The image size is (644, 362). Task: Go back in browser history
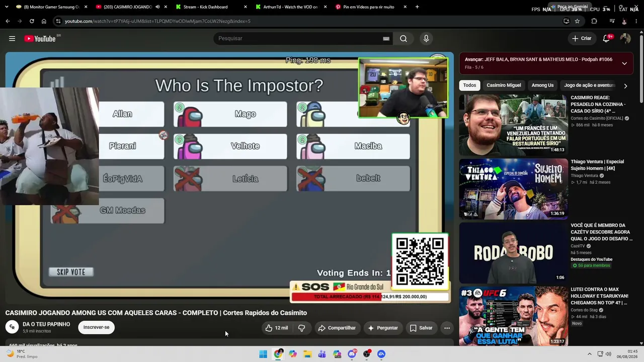pos(8,21)
